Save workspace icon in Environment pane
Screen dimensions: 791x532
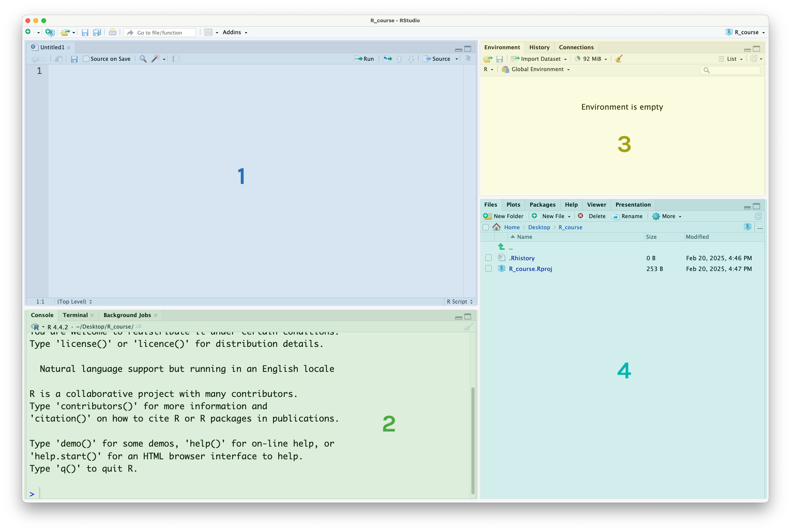500,59
